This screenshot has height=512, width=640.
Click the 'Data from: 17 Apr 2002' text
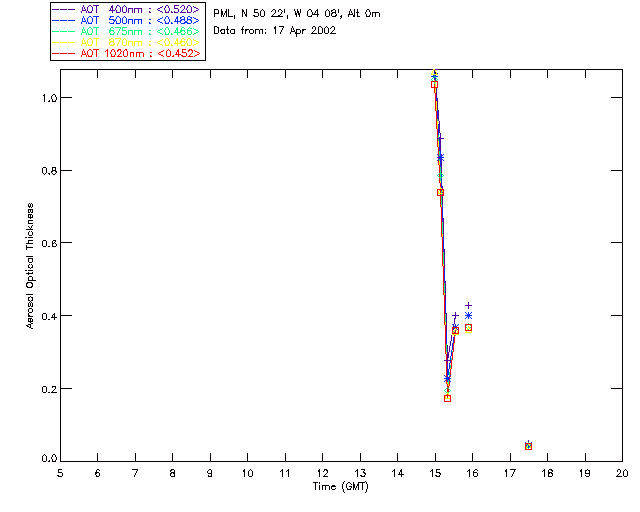tap(275, 30)
